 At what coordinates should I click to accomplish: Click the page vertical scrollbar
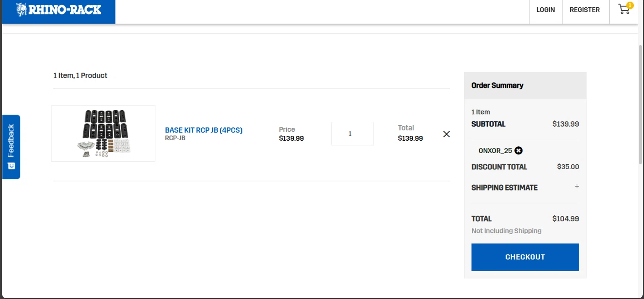point(641,103)
